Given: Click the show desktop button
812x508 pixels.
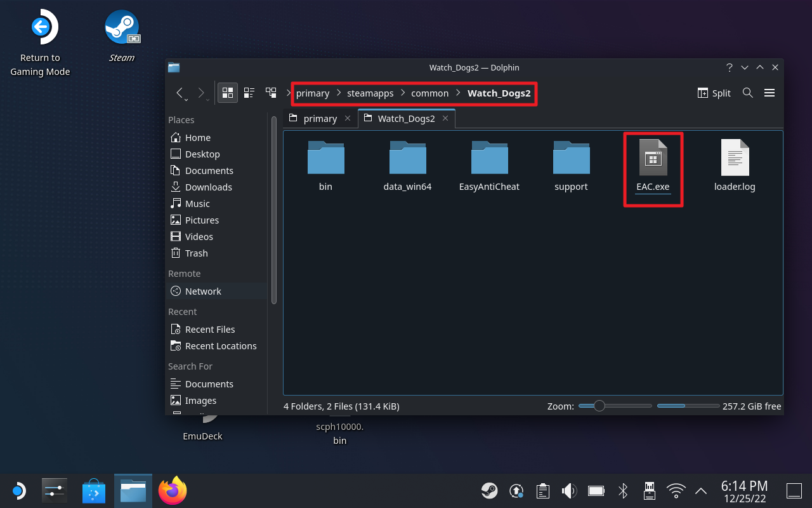Looking at the screenshot, I should [x=794, y=490].
